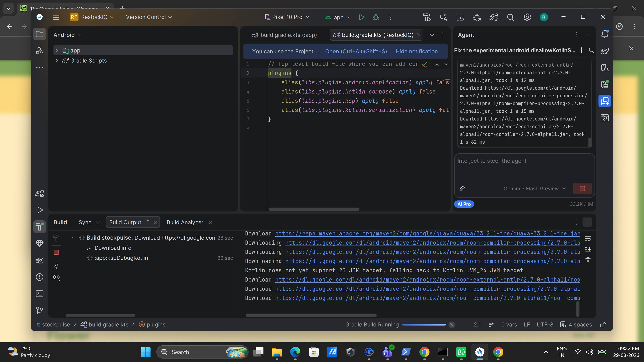Viewport: 644px width, 362px height.
Task: Toggle the read-only lock in status bar
Action: [603, 324]
